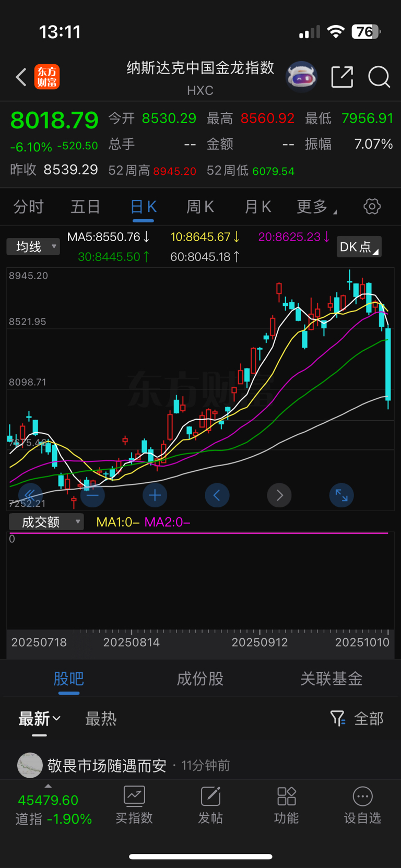The image size is (401, 868).
Task: Jump chart to earliest with double-left arrow
Action: pos(30,495)
